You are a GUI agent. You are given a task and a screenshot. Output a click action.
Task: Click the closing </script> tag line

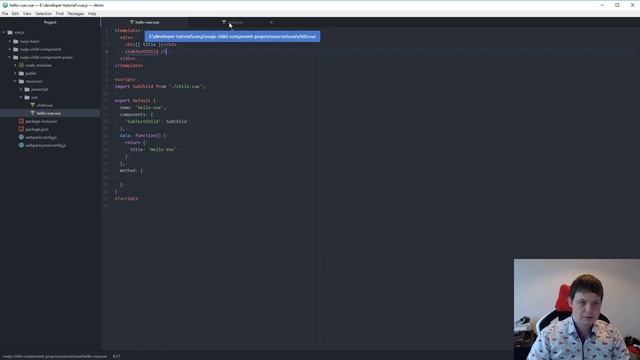pos(127,198)
